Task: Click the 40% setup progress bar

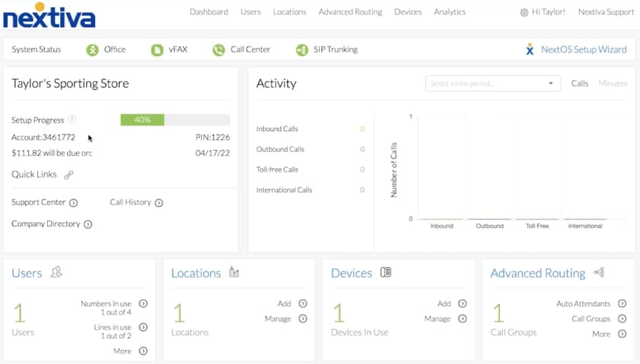Action: 175,120
